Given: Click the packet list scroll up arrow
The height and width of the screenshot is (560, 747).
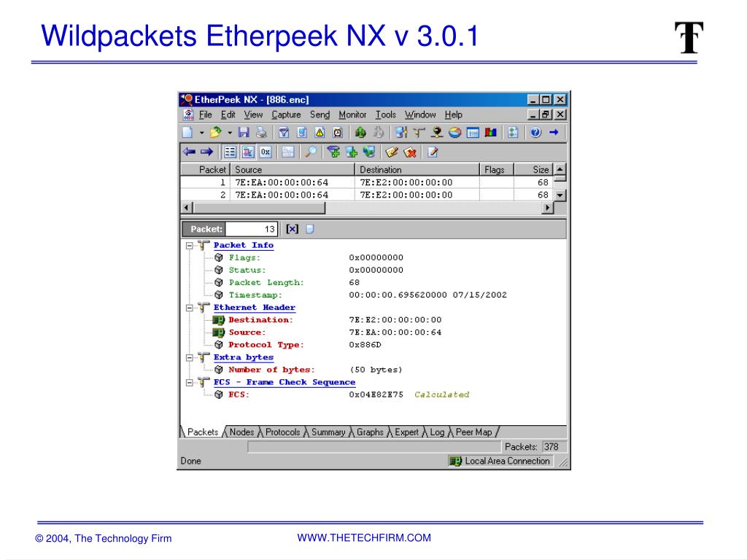Looking at the screenshot, I should tap(560, 169).
